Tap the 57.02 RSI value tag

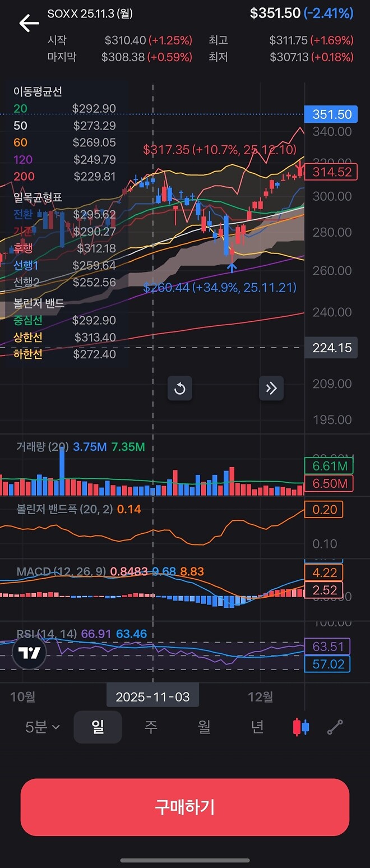[x=327, y=664]
